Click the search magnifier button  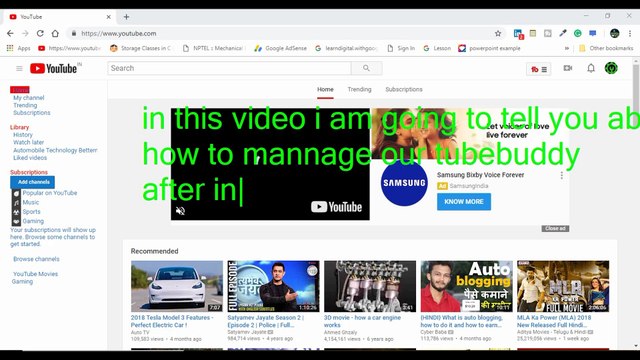(367, 68)
